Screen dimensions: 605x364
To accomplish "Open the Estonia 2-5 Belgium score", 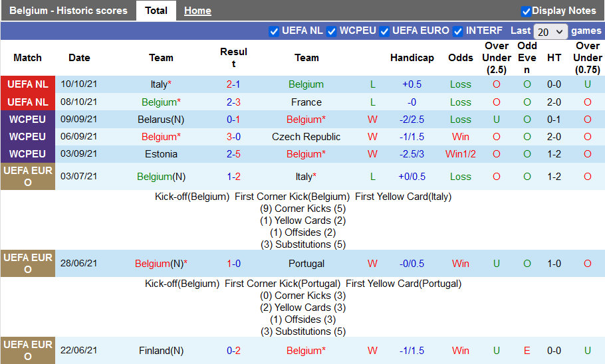I will pos(233,154).
